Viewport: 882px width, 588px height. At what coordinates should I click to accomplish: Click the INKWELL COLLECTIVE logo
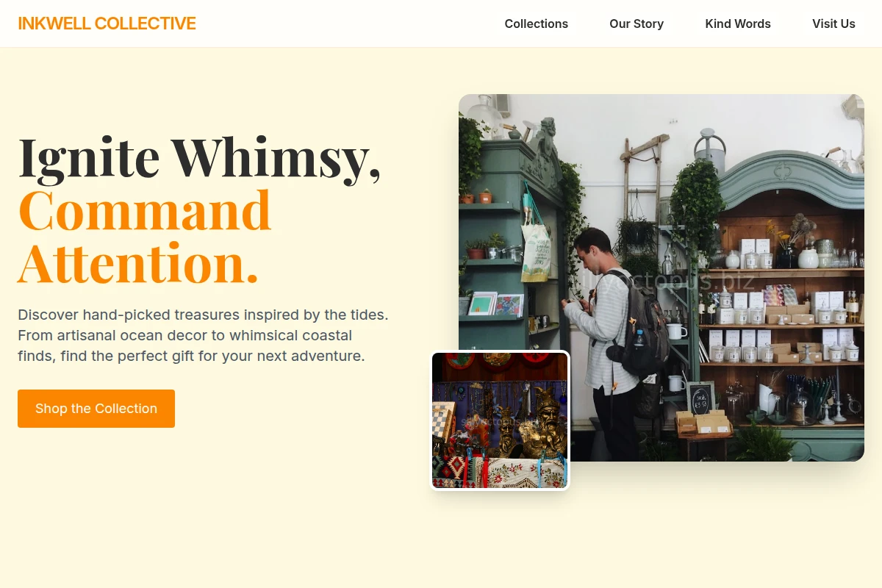tap(107, 24)
